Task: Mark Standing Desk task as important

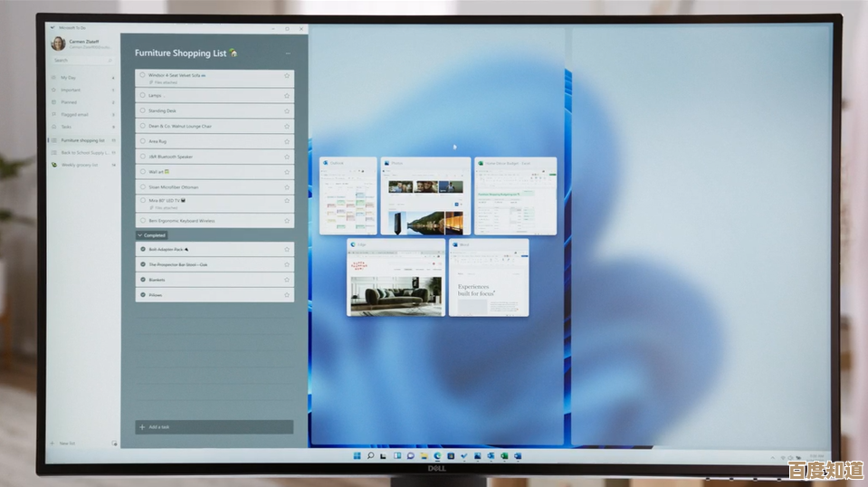Action: click(x=287, y=110)
